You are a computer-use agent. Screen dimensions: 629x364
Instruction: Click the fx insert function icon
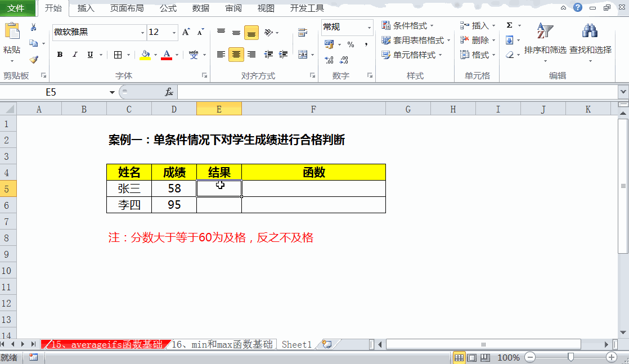click(169, 92)
